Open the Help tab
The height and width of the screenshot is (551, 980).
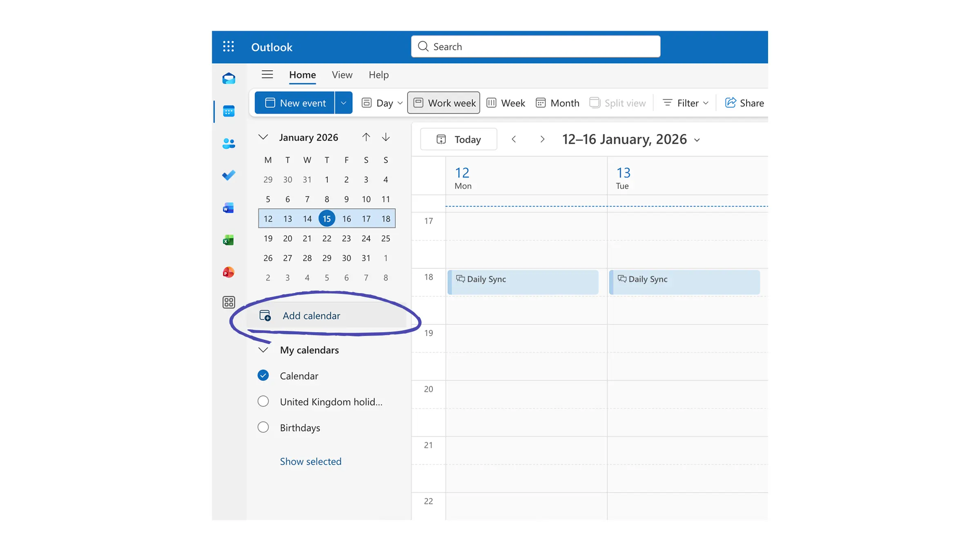pos(379,75)
